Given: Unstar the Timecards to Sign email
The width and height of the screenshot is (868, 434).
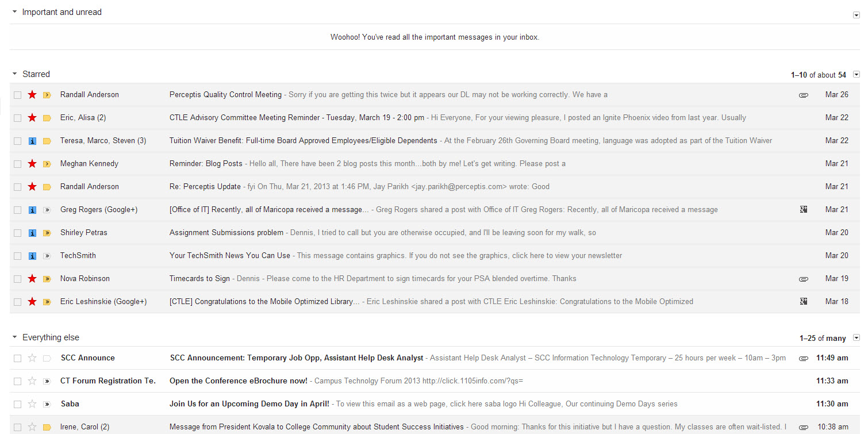Looking at the screenshot, I should [32, 279].
